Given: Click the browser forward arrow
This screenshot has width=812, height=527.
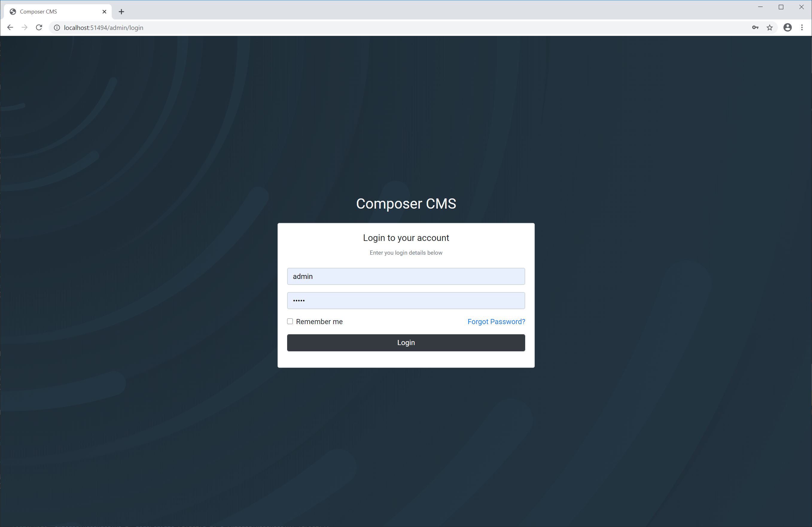Looking at the screenshot, I should (x=24, y=28).
